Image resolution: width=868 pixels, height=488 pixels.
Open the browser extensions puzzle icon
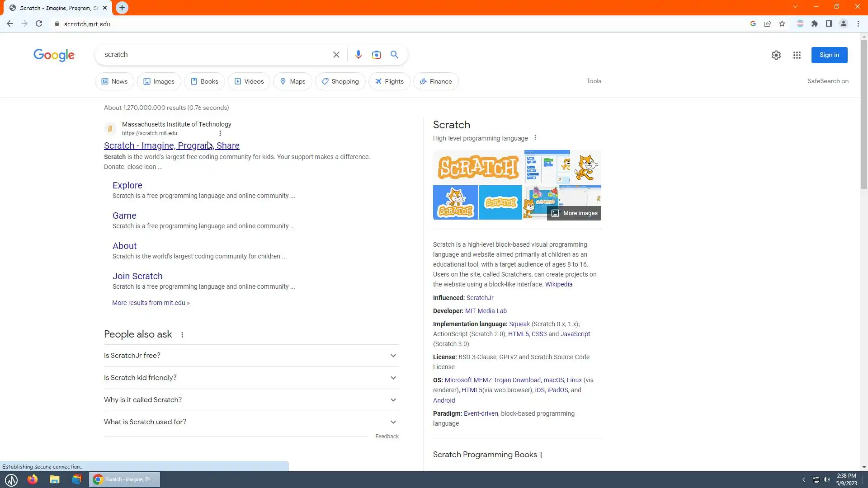point(814,24)
